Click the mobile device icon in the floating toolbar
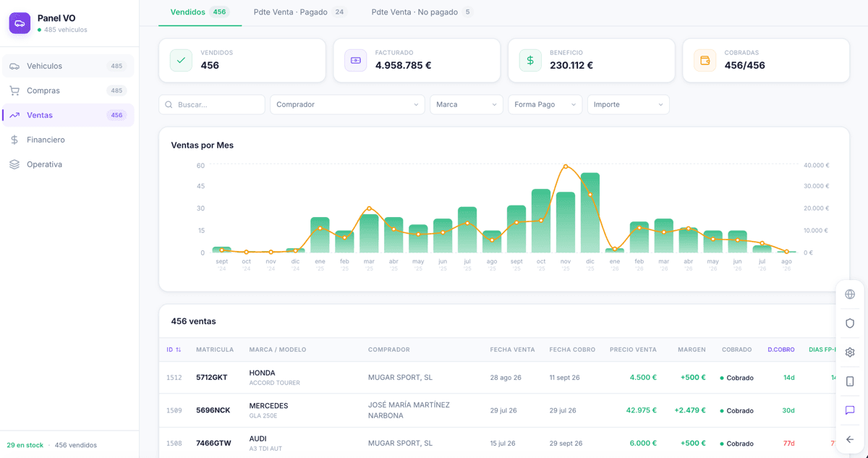 click(x=850, y=381)
